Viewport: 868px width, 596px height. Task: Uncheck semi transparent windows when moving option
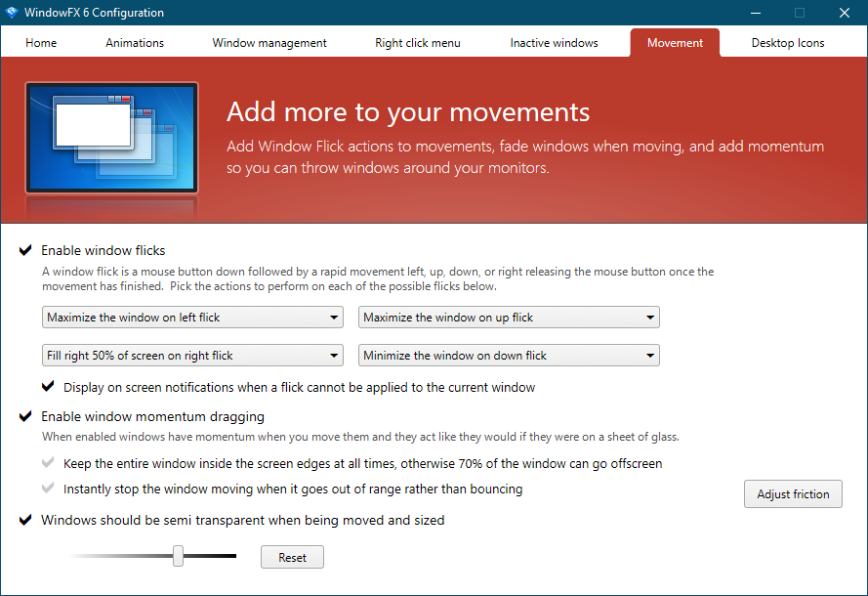tap(25, 521)
